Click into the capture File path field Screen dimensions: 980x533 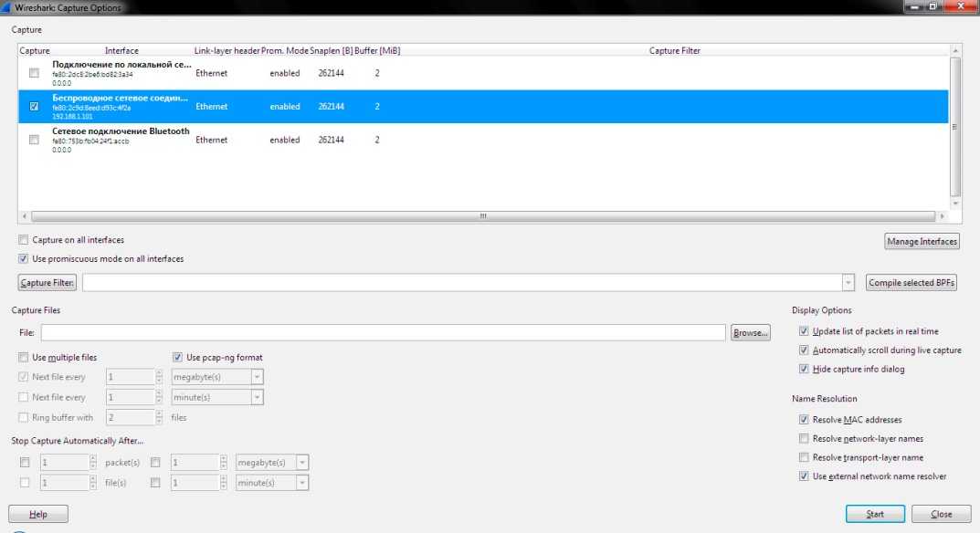click(x=383, y=333)
